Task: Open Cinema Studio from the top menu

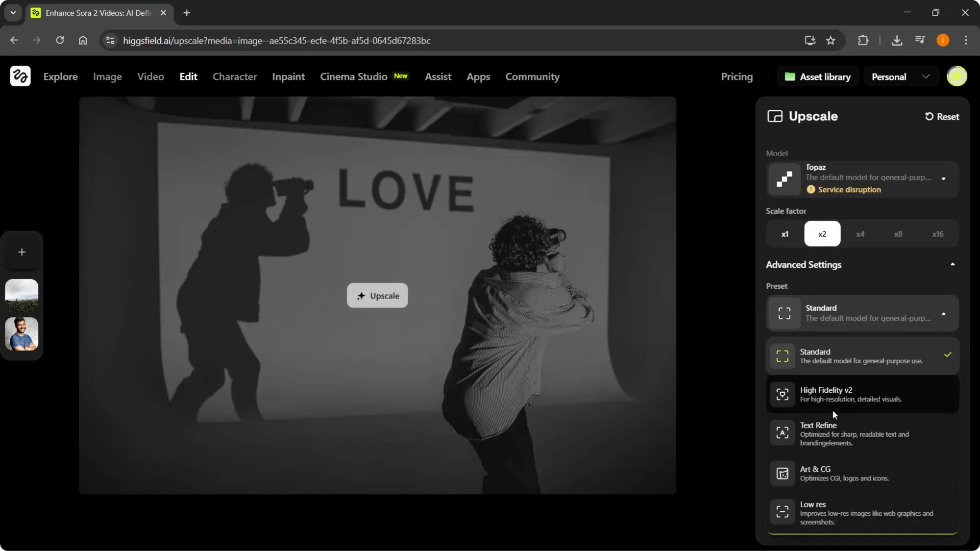Action: click(354, 77)
